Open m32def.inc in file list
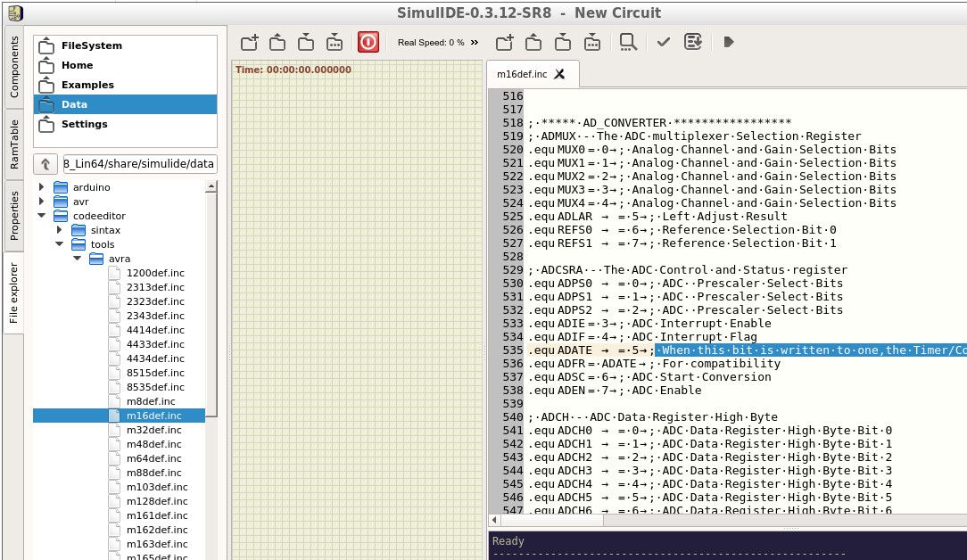Screen dimensions: 967x560 (x=153, y=430)
